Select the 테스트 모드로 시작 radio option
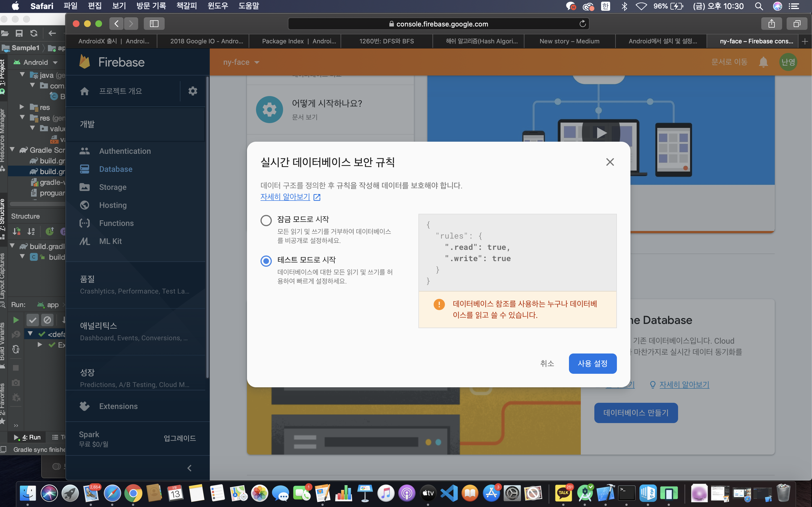812x507 pixels. (x=266, y=261)
